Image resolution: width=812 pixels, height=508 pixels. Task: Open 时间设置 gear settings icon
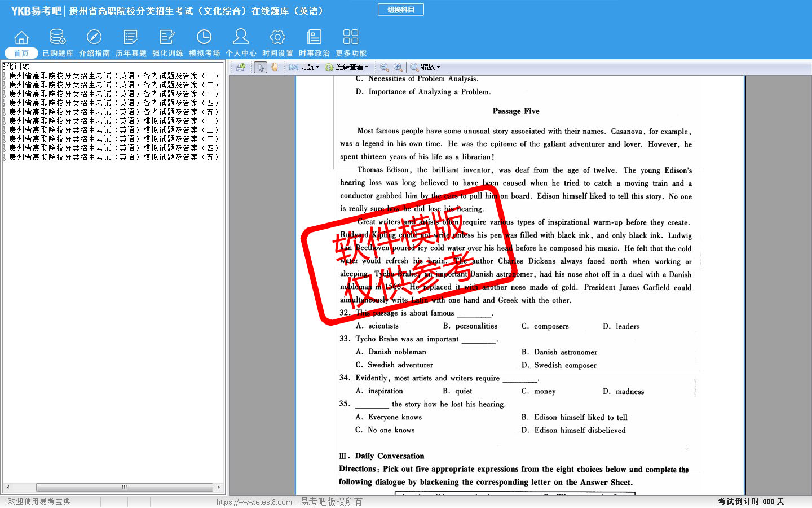tap(277, 43)
